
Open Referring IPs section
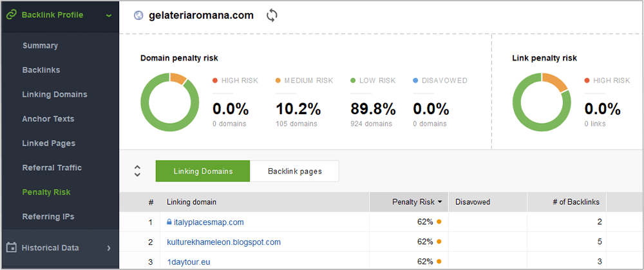coord(48,217)
